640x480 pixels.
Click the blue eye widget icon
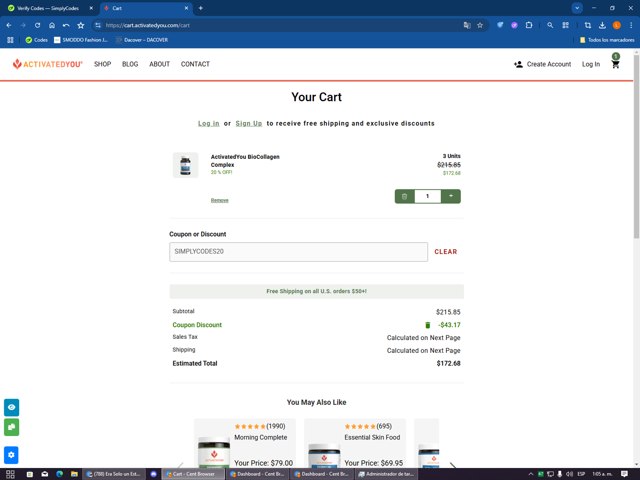pyautogui.click(x=11, y=407)
